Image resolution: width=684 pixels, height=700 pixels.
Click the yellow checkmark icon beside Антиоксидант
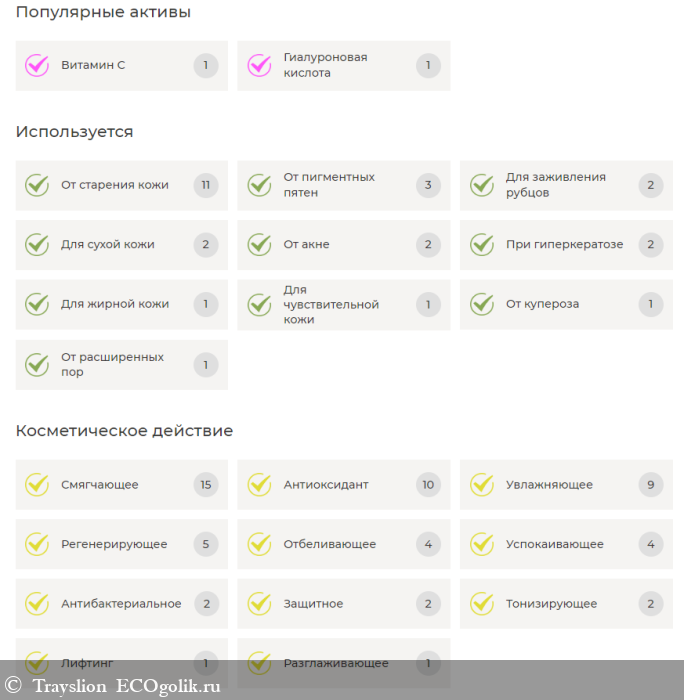259,485
